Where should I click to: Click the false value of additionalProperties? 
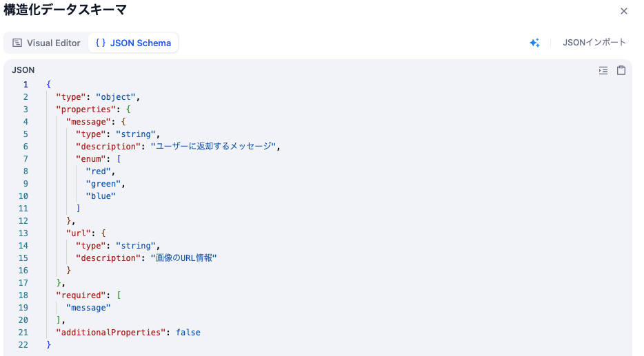click(188, 333)
